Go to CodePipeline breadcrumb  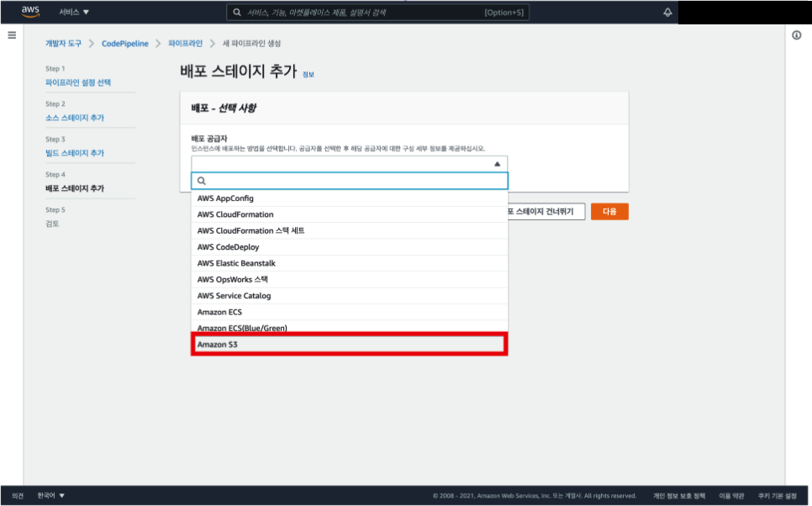(124, 44)
